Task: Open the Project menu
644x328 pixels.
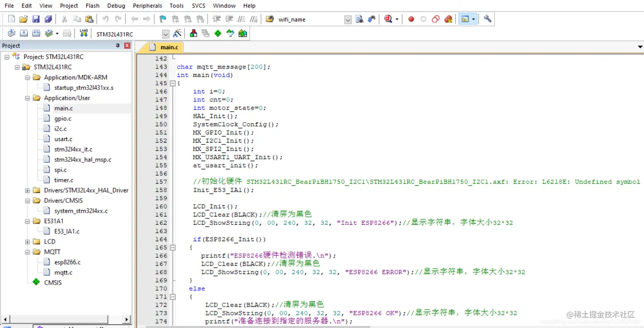Action: point(69,6)
